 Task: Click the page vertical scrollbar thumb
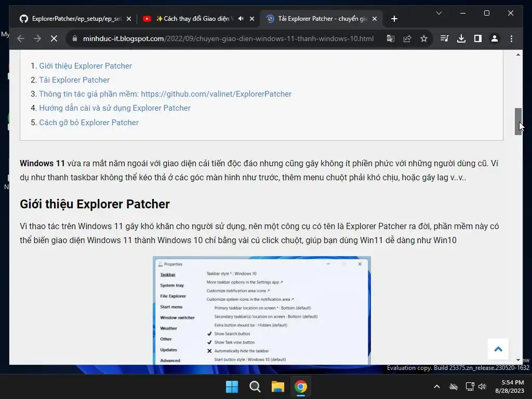tap(518, 122)
